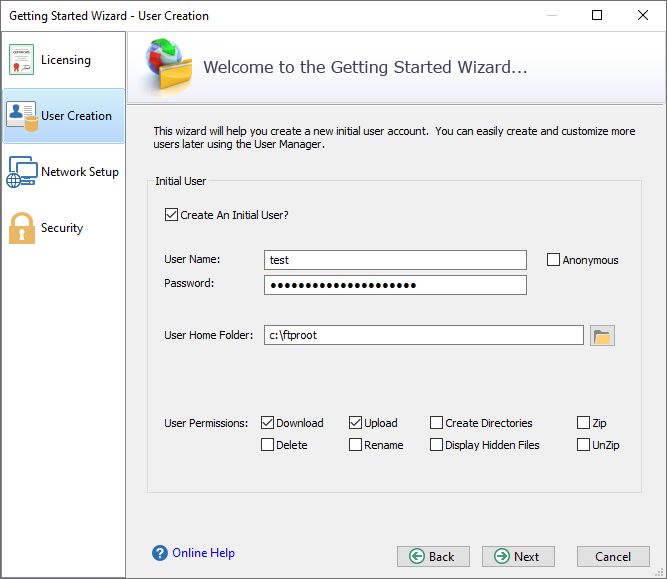
Task: Browse for home folder with folder icon
Action: tap(602, 336)
